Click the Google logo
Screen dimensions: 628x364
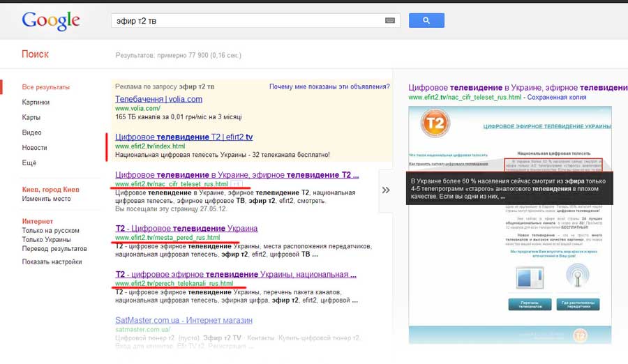coord(51,20)
